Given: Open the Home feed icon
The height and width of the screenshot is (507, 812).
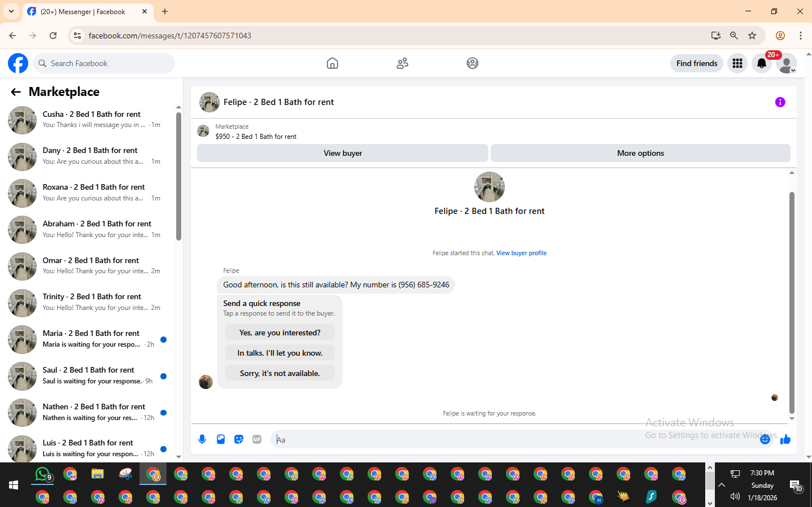Looking at the screenshot, I should coord(333,63).
